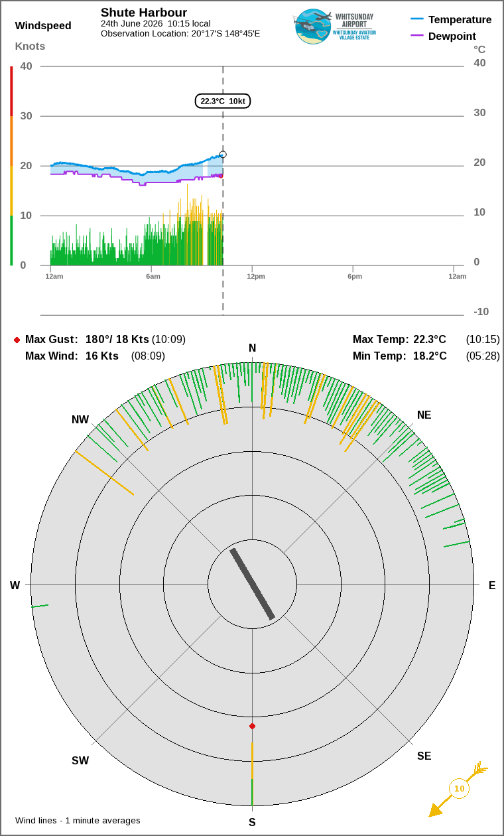The height and width of the screenshot is (836, 504).
Task: Click the Temperature legend entry
Action: (451, 19)
